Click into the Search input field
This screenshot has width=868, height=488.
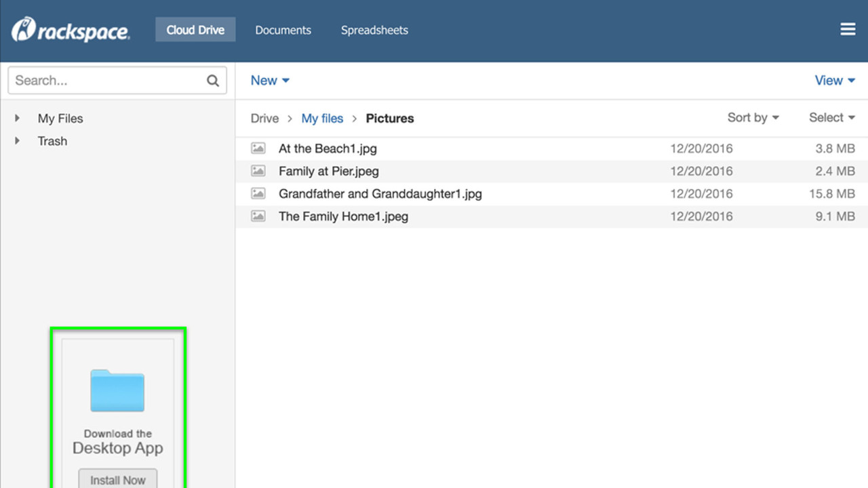click(108, 81)
